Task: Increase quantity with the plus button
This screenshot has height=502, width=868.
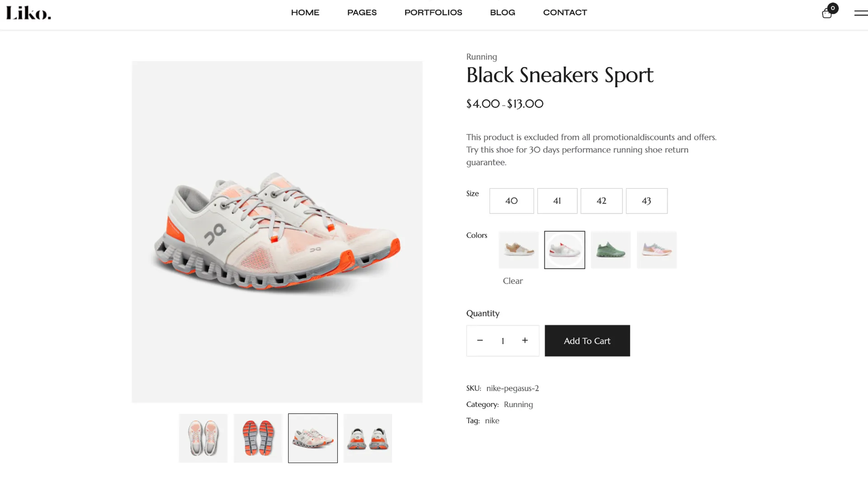Action: click(x=525, y=341)
